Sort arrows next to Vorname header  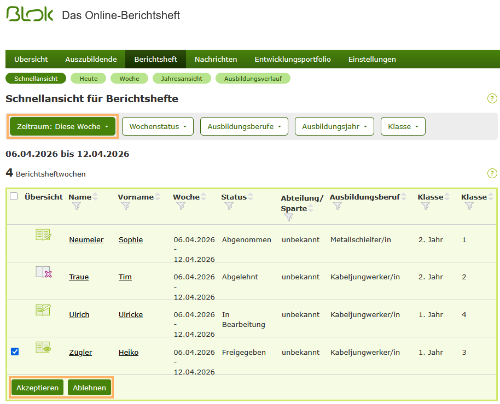coord(157,197)
